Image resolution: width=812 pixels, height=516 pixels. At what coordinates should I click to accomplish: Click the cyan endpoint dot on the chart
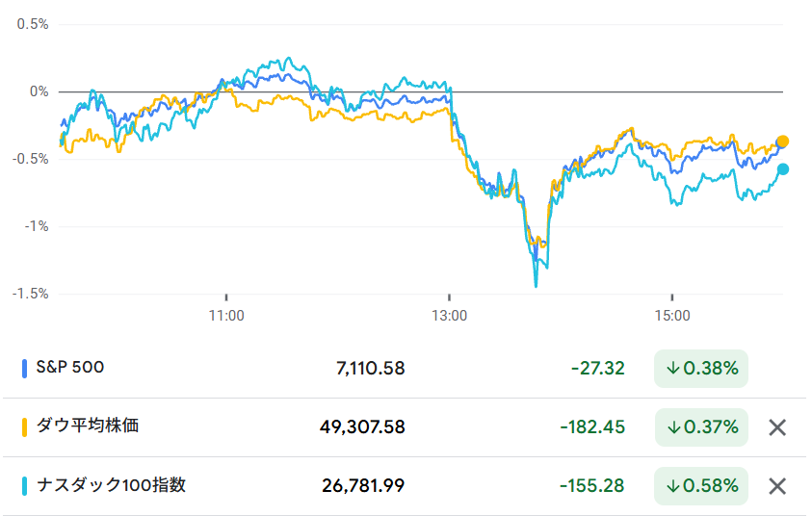click(783, 169)
